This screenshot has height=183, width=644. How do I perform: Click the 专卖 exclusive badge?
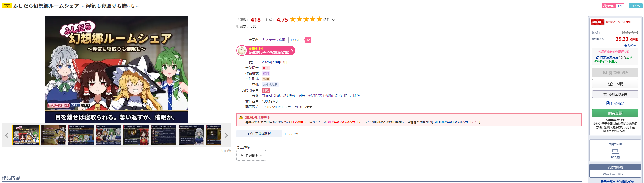coord(7,5)
